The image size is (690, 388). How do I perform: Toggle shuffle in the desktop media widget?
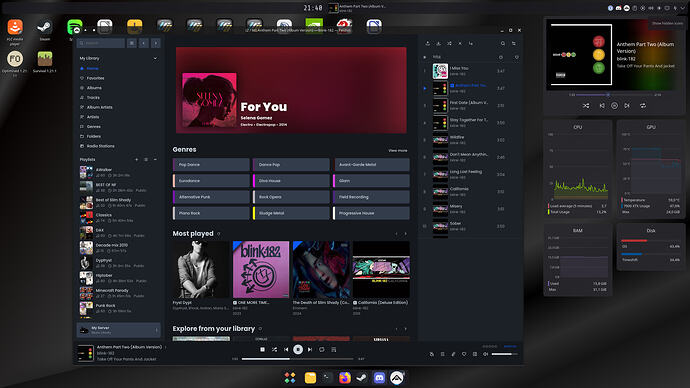tap(586, 106)
